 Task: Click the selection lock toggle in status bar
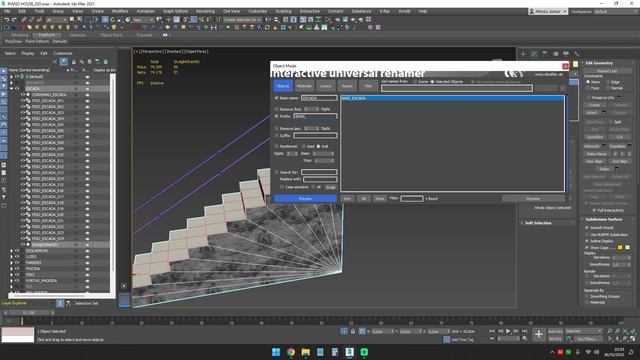pos(353,331)
